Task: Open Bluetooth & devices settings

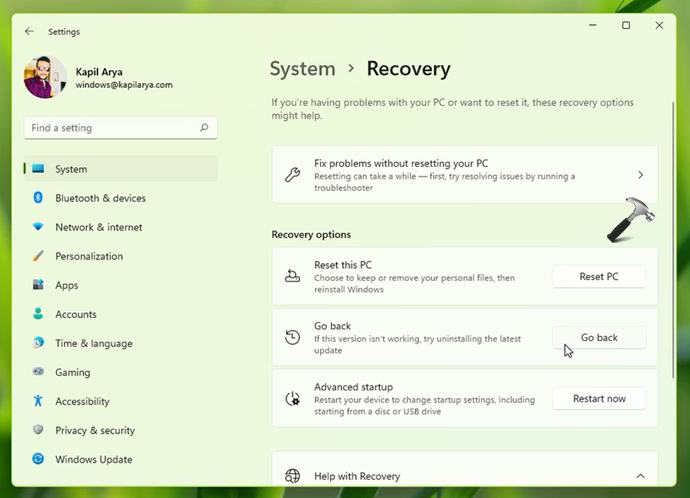Action: (100, 198)
